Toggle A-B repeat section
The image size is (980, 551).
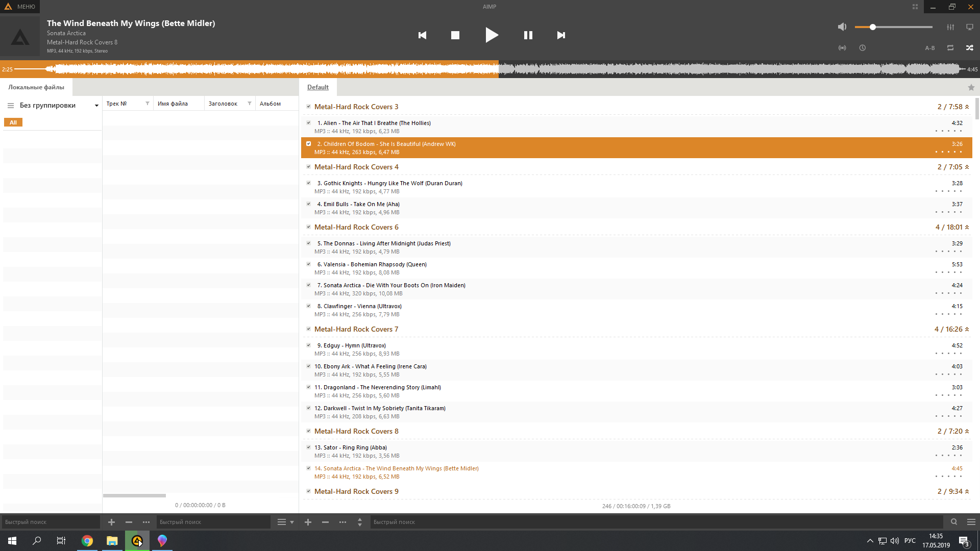coord(930,48)
